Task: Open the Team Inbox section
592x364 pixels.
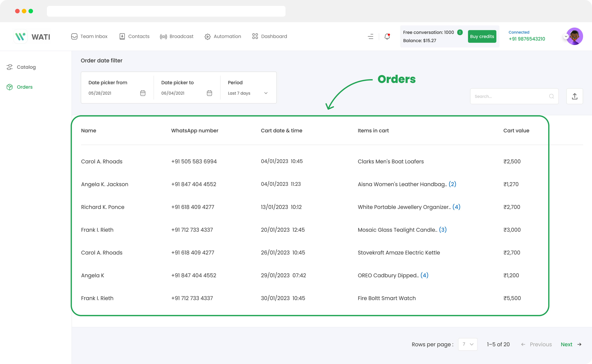Action: point(89,36)
